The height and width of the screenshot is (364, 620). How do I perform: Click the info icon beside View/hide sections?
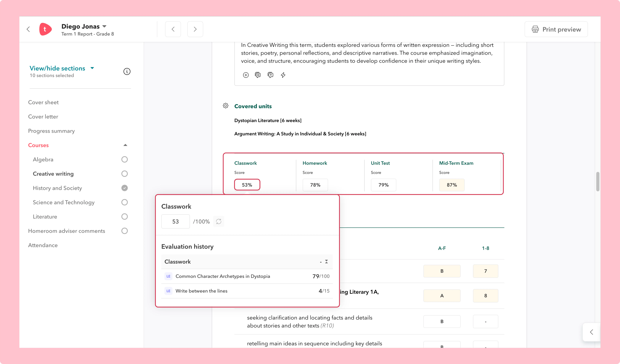(127, 72)
